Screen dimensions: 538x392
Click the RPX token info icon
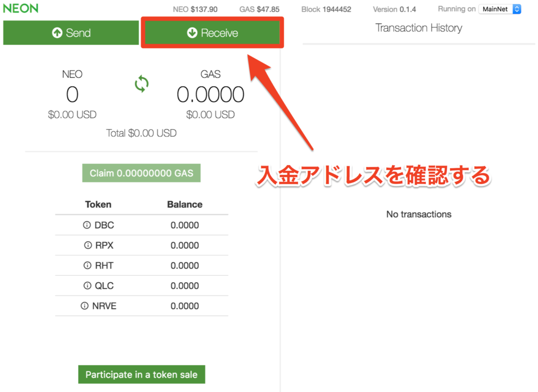[x=88, y=245]
